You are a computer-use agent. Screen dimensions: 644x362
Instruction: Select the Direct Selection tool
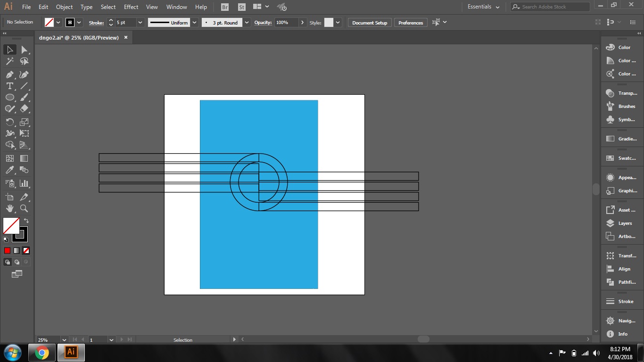[x=24, y=49]
